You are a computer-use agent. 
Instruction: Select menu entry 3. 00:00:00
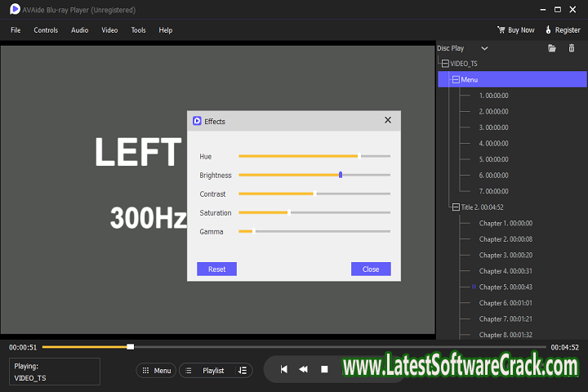click(493, 127)
